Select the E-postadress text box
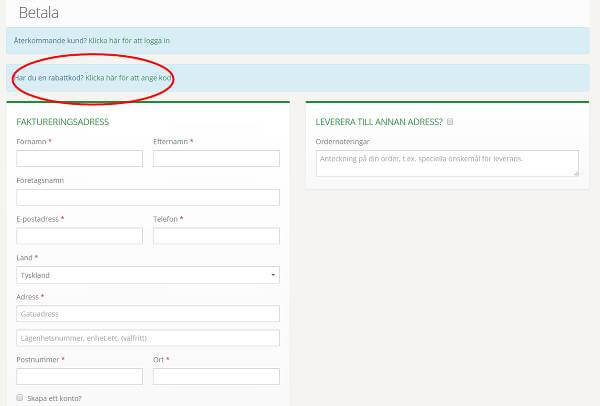The width and height of the screenshot is (600, 406). [80, 236]
